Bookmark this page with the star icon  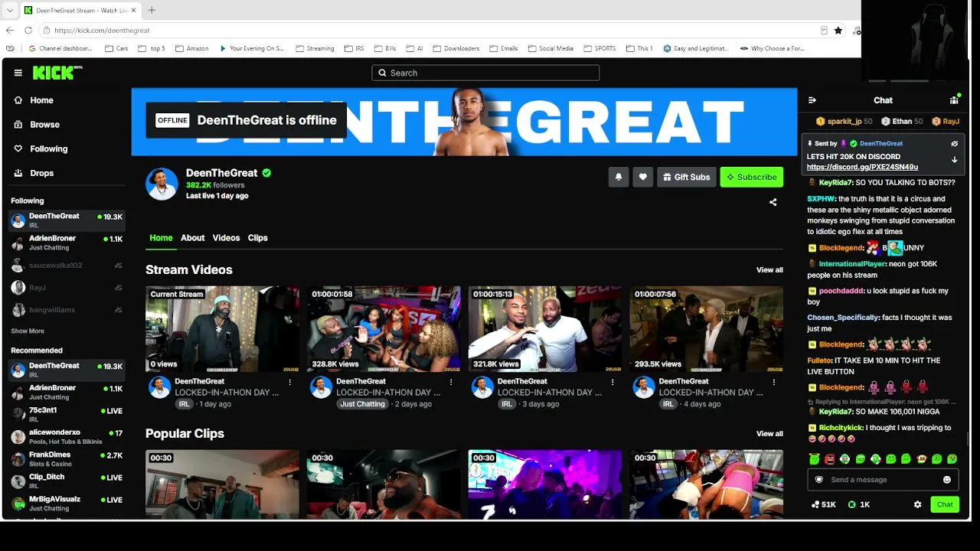838,30
